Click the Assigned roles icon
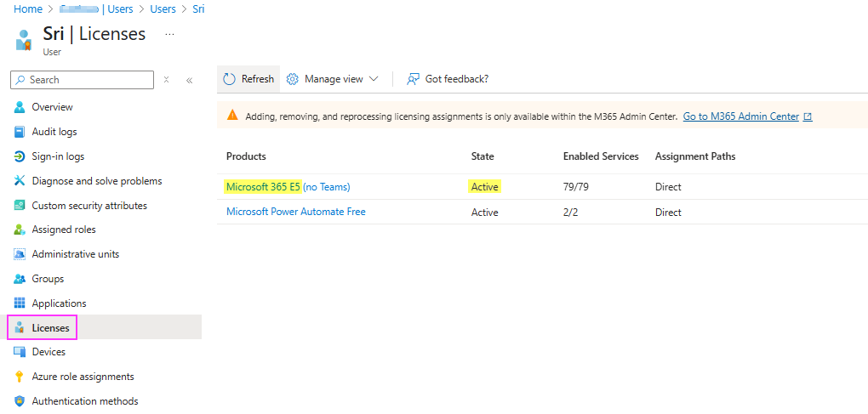Screen dimensions: 868x414 [x=20, y=230]
